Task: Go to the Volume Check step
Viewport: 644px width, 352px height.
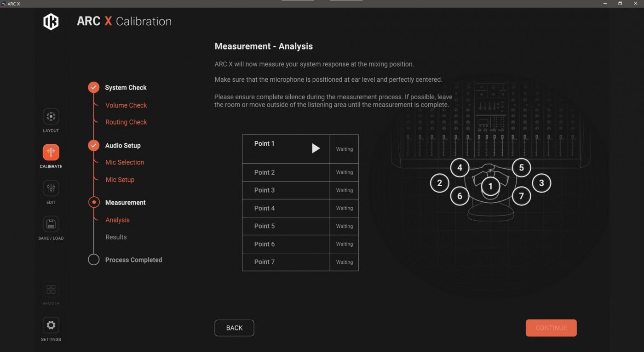Action: point(126,105)
